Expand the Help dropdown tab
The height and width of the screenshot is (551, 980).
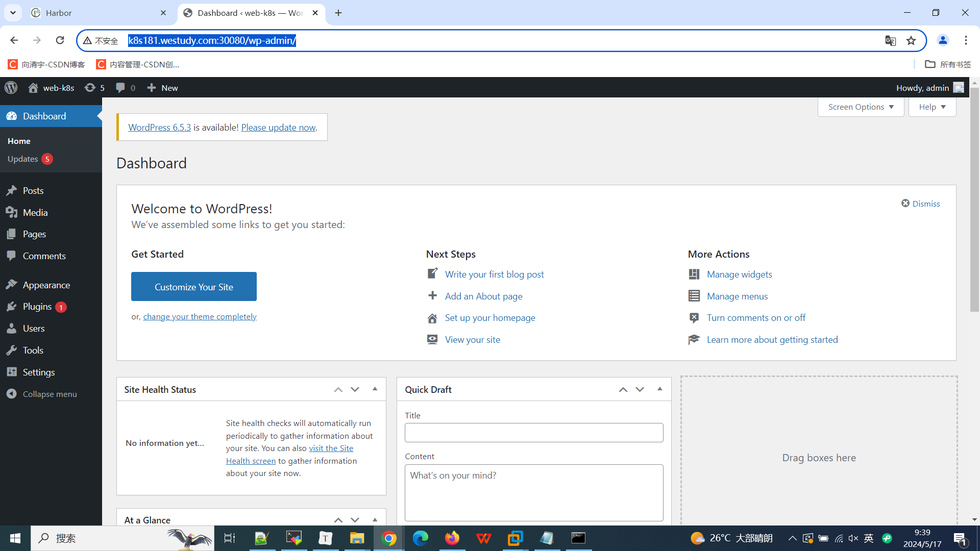tap(932, 107)
